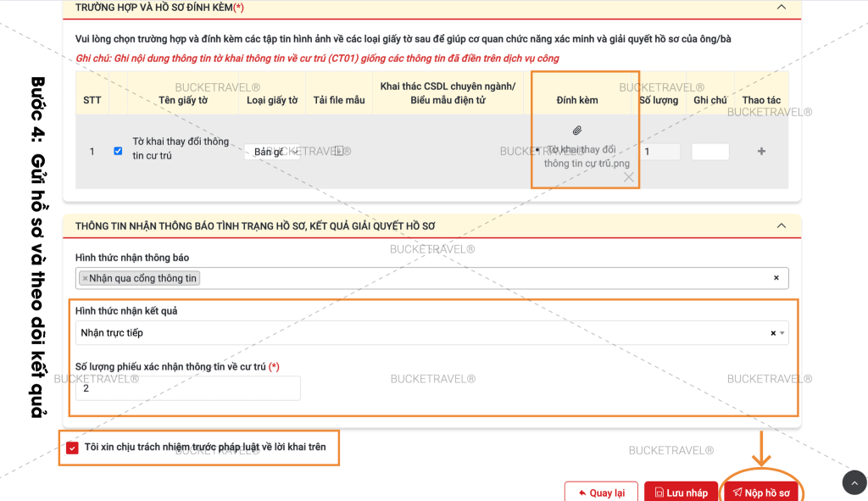Remove the 'Nhận qua cổng thông tin' tag
This screenshot has width=868, height=501.
point(85,278)
